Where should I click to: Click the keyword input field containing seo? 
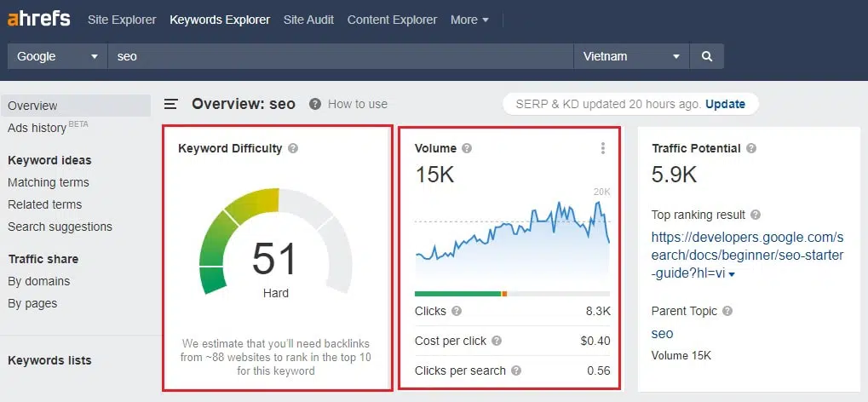point(341,56)
